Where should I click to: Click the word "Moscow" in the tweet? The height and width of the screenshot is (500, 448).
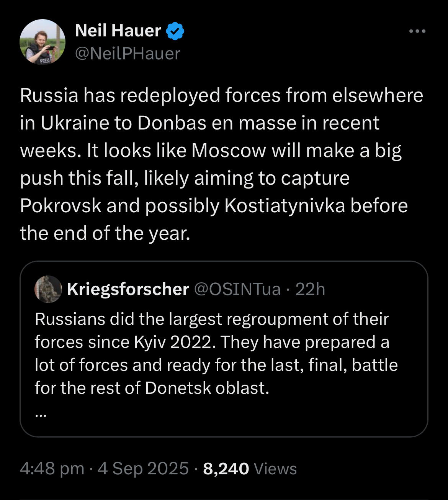click(229, 151)
